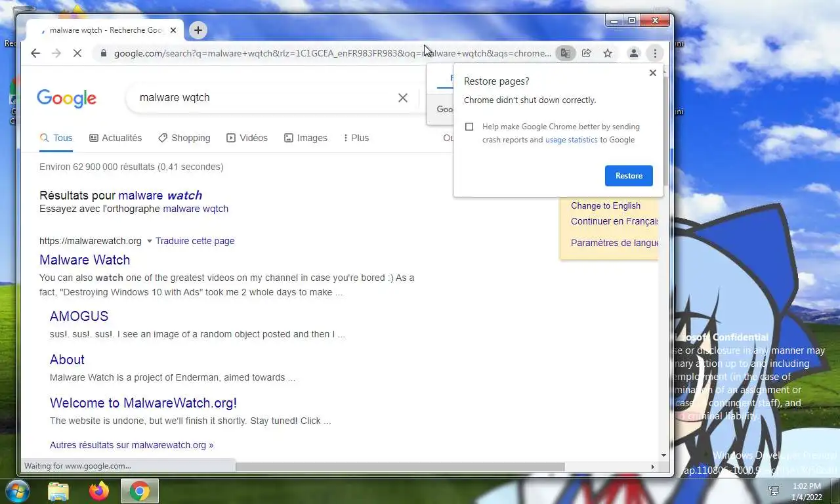
Task: Open Autres résultats sur malwarewatch.org
Action: tap(131, 445)
